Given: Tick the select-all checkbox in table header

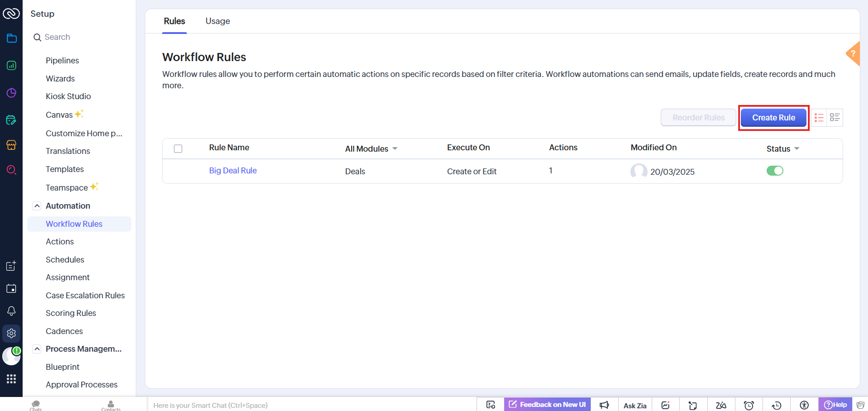Looking at the screenshot, I should (x=178, y=148).
